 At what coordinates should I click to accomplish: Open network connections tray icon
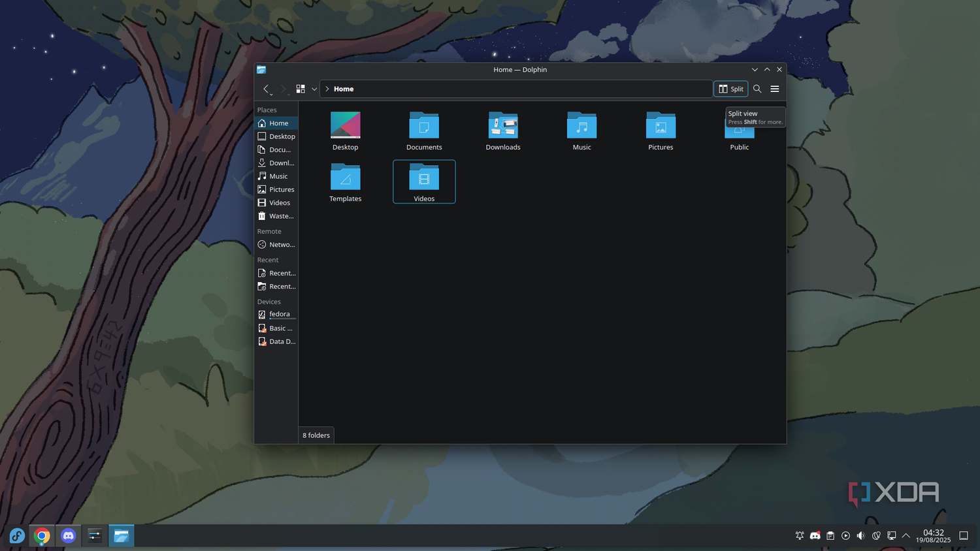pos(891,536)
